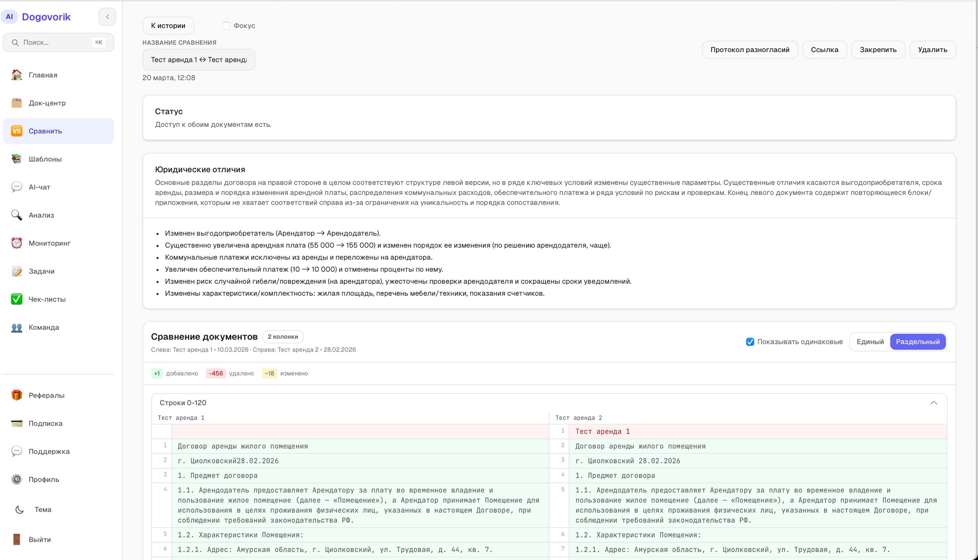This screenshot has width=978, height=560.
Task: Click the Профиль gear icon
Action: (16, 479)
